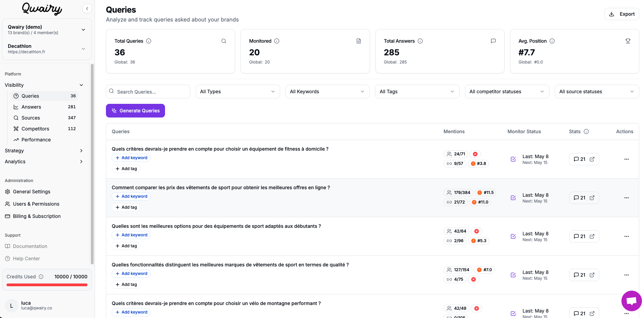Click #11.5 position badge in prix des vêtements row
This screenshot has width=644, height=318.
coord(485,193)
